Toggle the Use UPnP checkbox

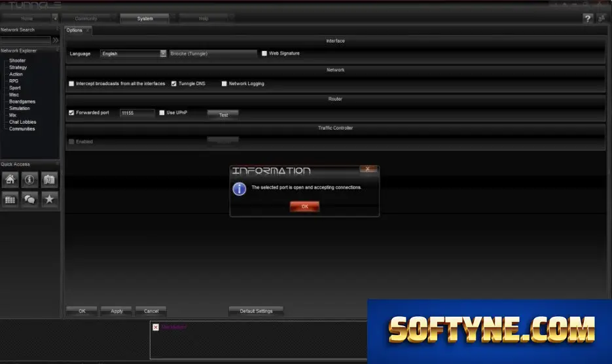(162, 113)
